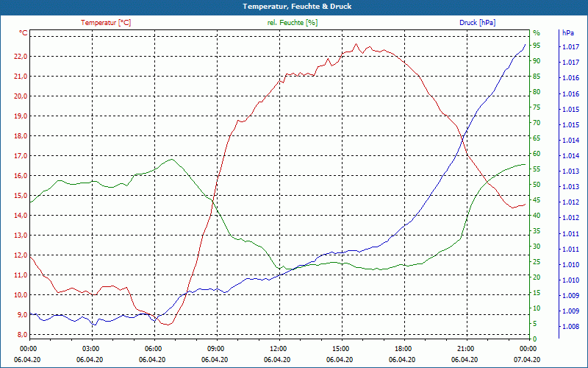Click the '19,0' temperature axis value
The image size is (588, 368).
[21, 116]
